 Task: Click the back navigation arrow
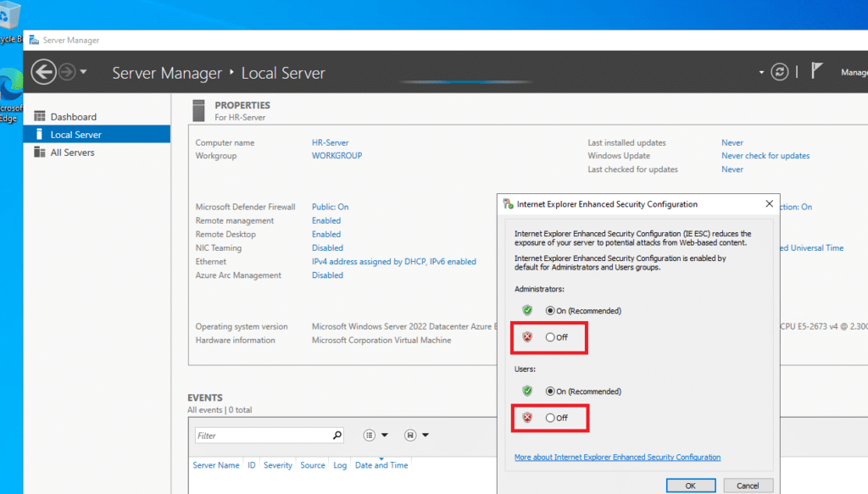point(43,72)
